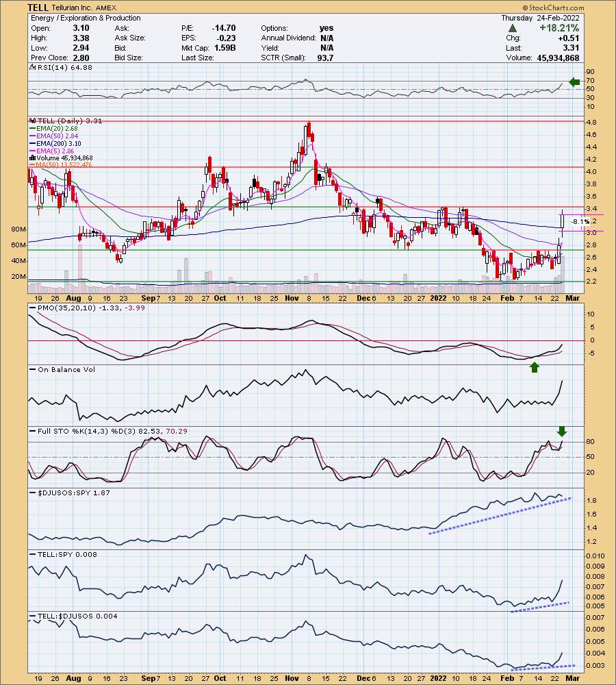This screenshot has width=616, height=685.
Task: Click the P/E value -14.70
Action: click(x=224, y=28)
